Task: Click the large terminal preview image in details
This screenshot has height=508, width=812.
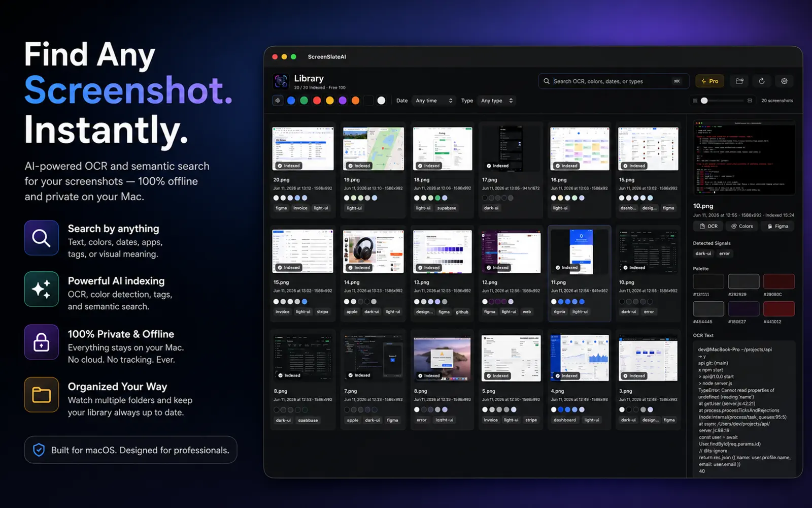Action: click(x=744, y=158)
